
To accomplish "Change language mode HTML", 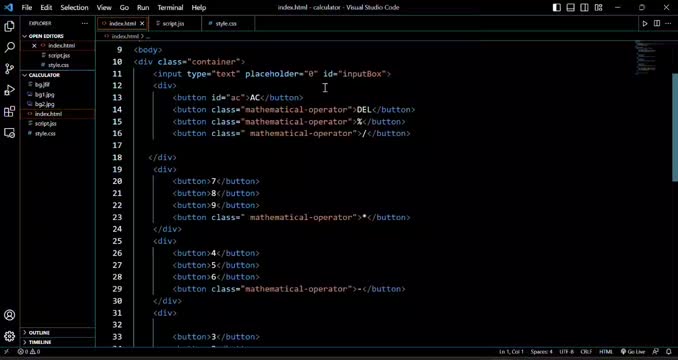I will pos(606,352).
